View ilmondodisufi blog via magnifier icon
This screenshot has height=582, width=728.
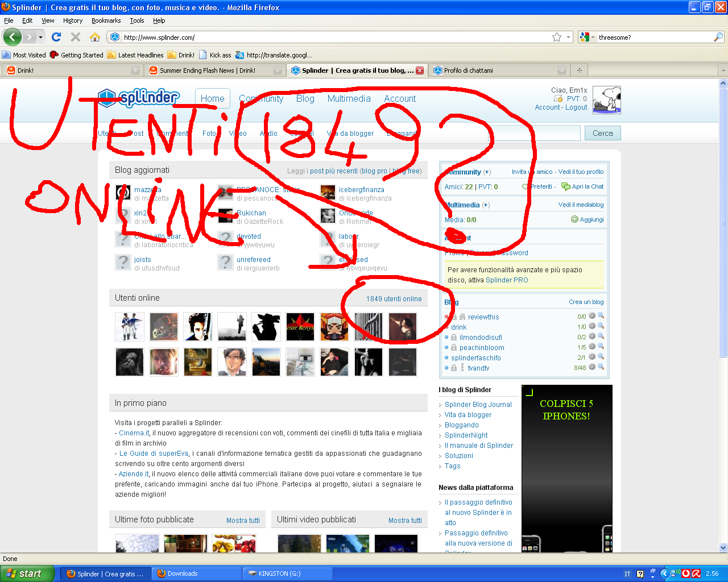point(601,336)
